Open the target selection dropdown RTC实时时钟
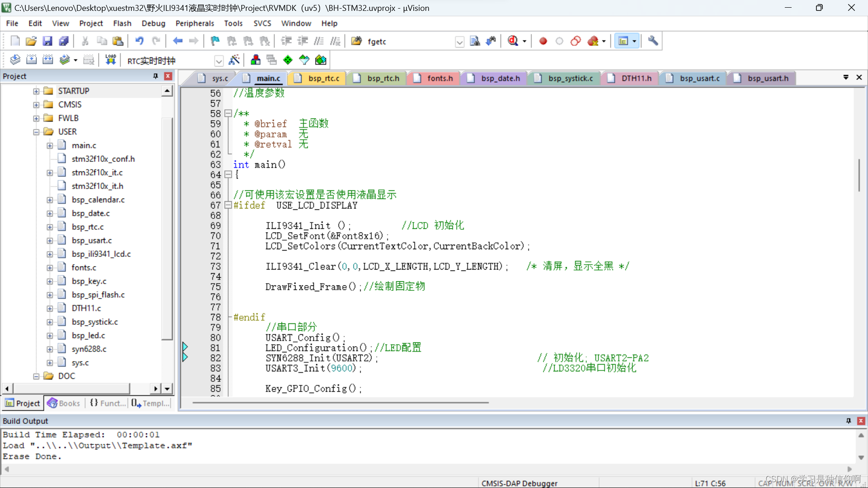 coord(219,61)
